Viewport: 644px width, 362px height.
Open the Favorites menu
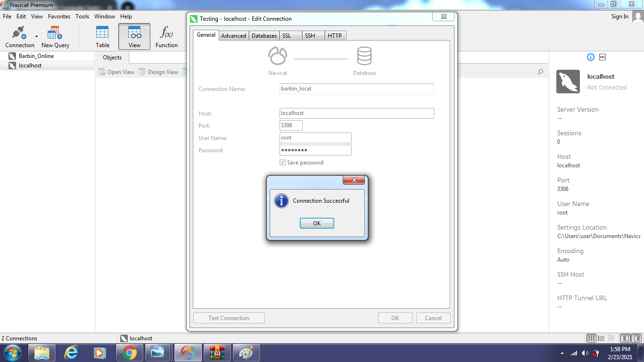point(59,16)
